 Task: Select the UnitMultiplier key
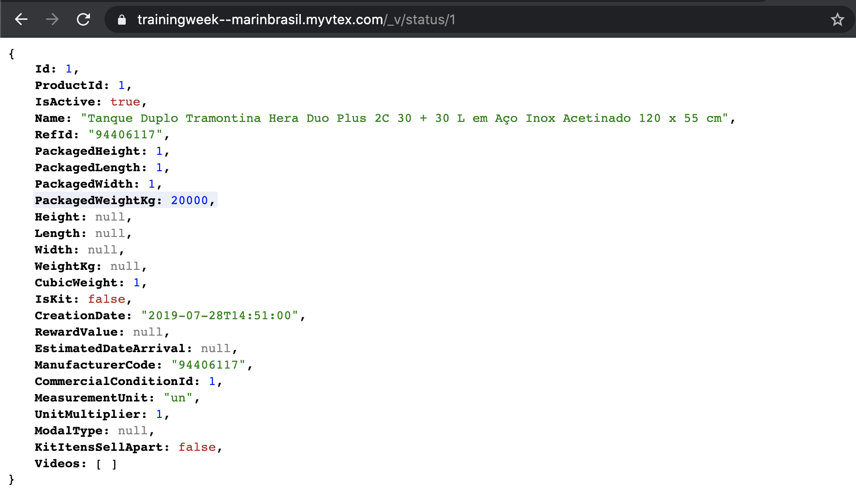point(90,415)
